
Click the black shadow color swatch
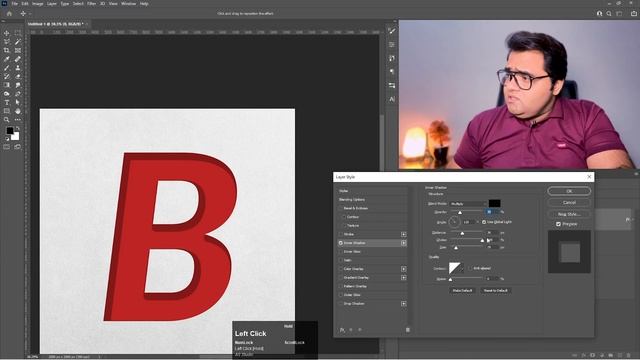(494, 203)
